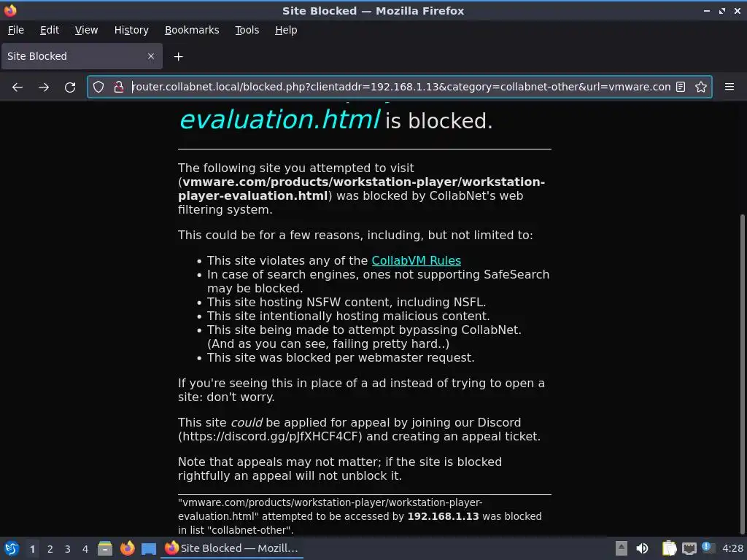
Task: Click the italic word 'could'
Action: point(247,422)
